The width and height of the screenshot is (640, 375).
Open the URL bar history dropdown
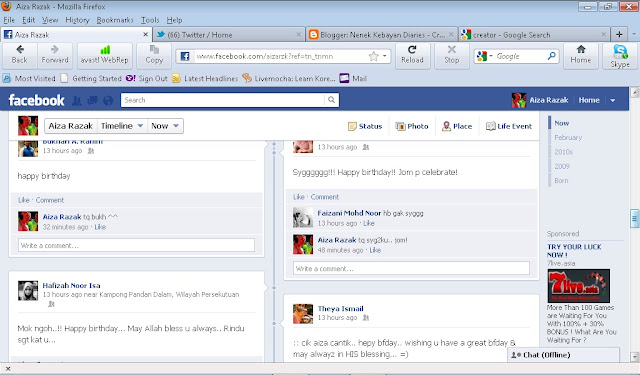click(x=384, y=56)
